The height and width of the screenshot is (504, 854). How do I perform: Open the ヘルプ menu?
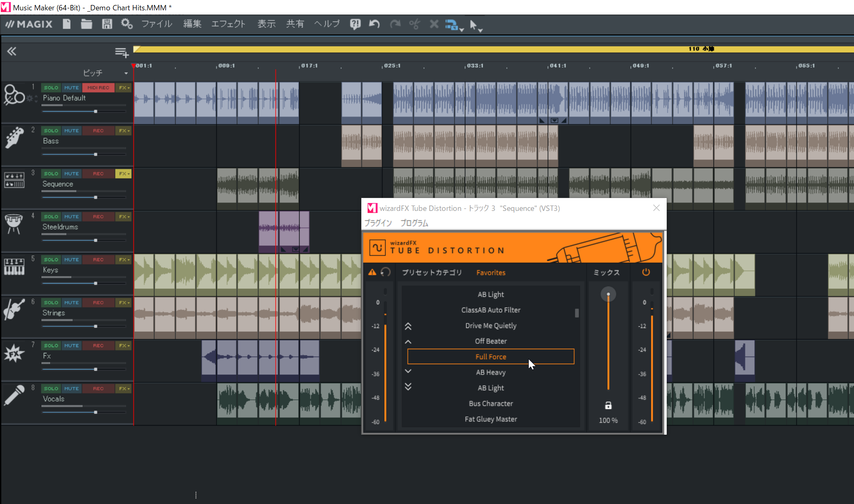pos(327,24)
